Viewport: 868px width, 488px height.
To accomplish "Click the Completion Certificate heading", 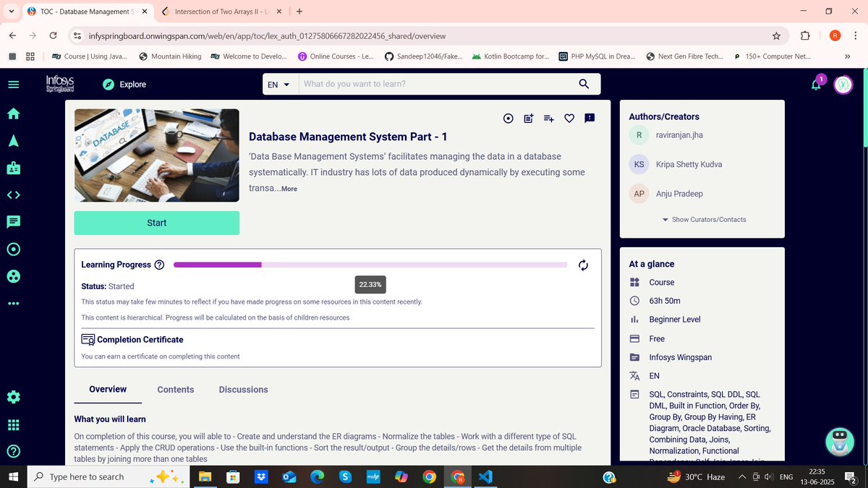I will click(140, 340).
